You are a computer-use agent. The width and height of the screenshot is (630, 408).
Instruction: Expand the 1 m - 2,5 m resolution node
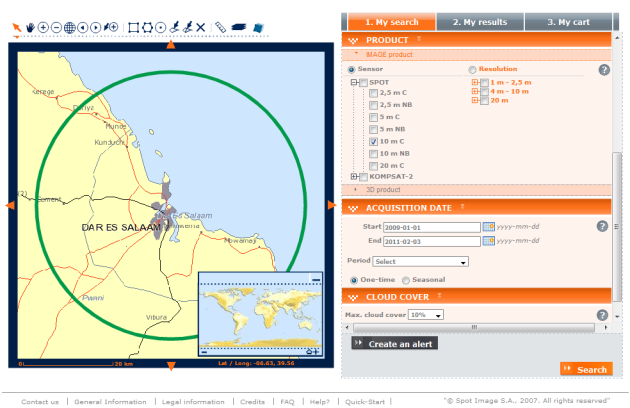coord(475,82)
